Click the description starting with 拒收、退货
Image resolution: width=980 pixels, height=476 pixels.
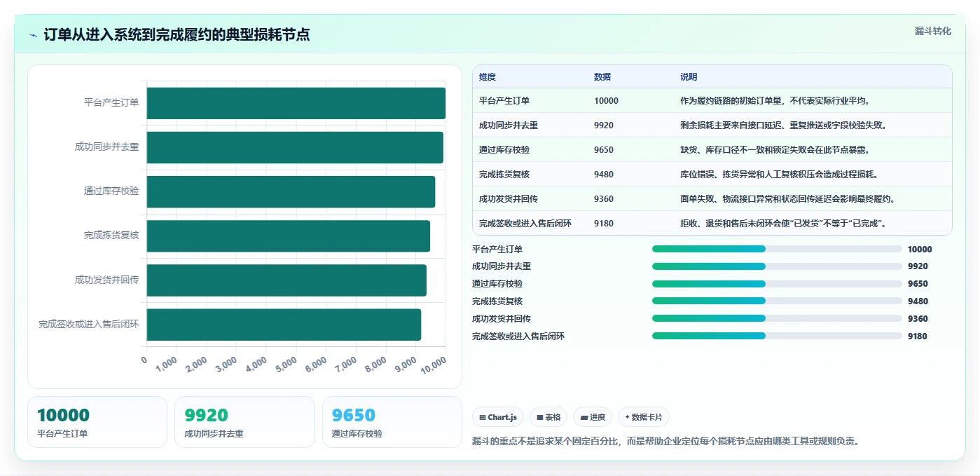point(784,224)
